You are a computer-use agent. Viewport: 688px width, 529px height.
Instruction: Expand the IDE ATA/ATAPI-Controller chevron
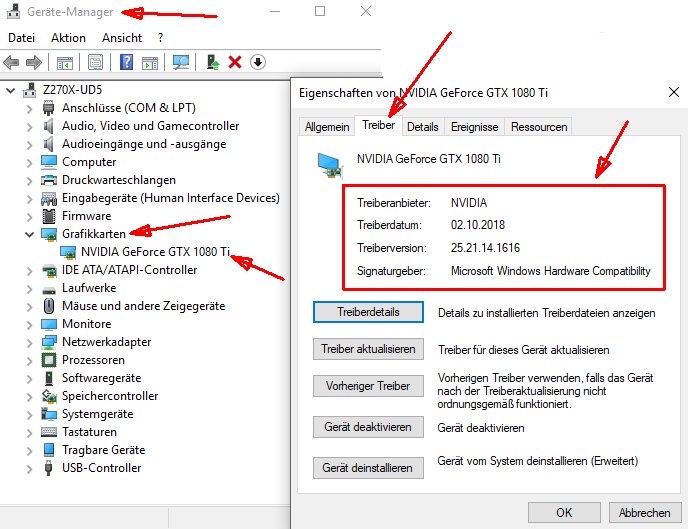click(x=29, y=271)
